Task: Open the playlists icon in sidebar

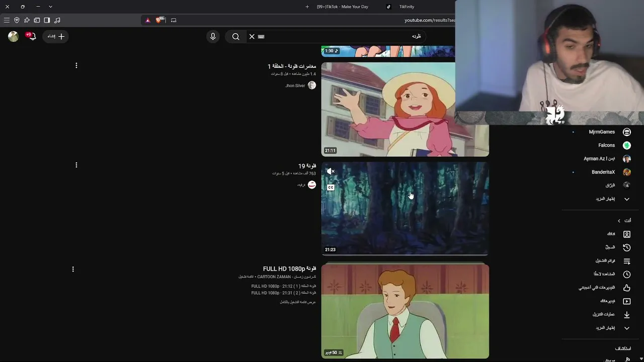Action: click(x=627, y=261)
